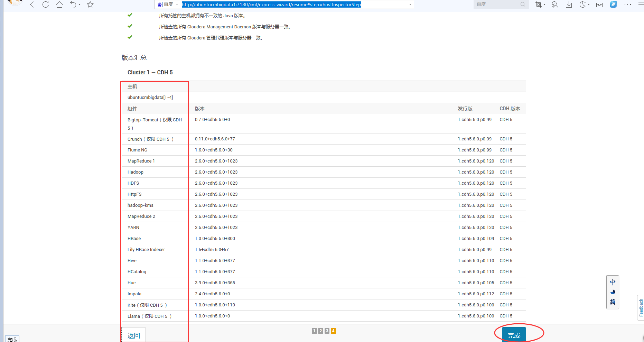Click Crunch version 0.11.0+cdh5.6.0+77
The width and height of the screenshot is (644, 342).
click(215, 139)
